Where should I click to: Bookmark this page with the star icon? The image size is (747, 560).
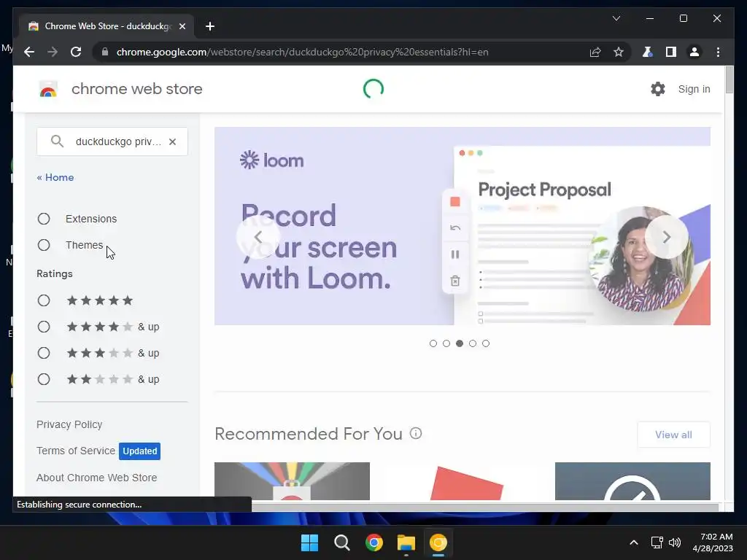[x=619, y=52]
